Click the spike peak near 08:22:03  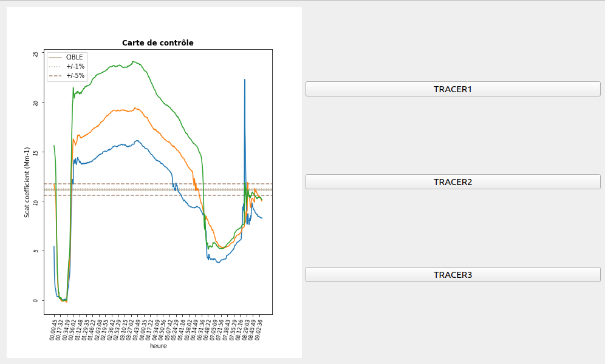click(245, 79)
